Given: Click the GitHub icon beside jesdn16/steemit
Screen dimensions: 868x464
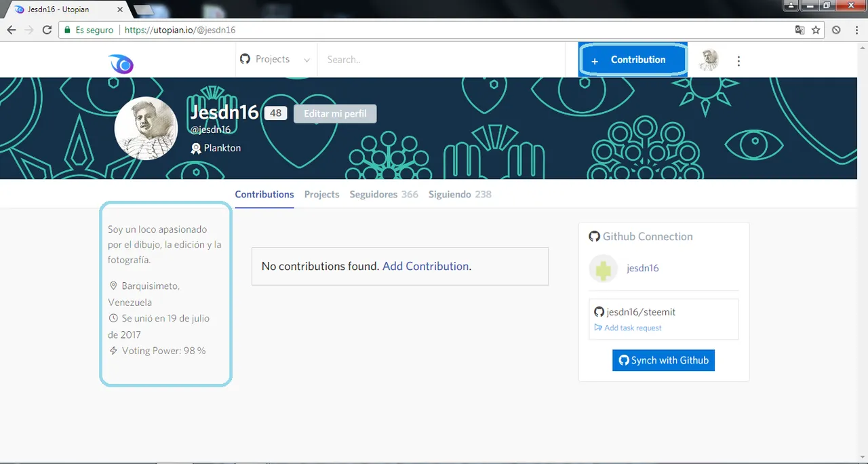Looking at the screenshot, I should click(x=599, y=312).
